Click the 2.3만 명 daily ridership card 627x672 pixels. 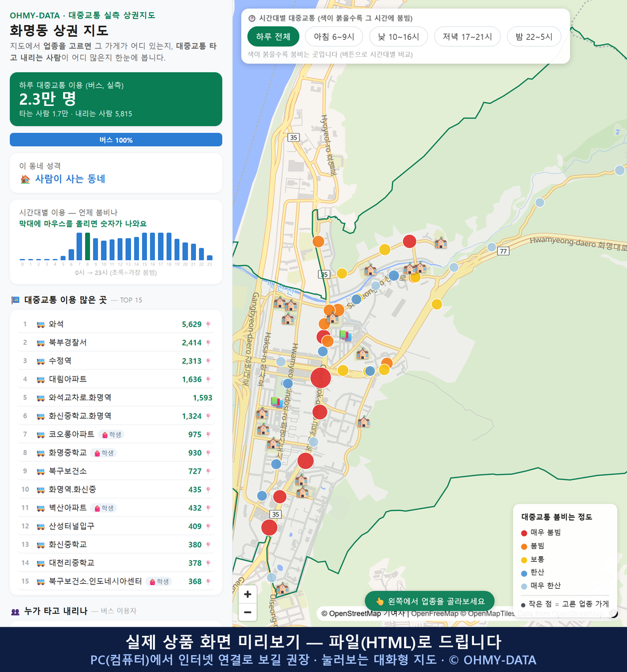click(116, 99)
